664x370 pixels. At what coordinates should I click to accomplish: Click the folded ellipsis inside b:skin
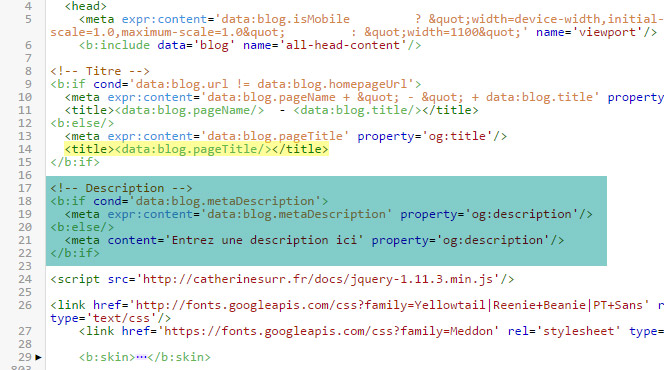tap(141, 357)
